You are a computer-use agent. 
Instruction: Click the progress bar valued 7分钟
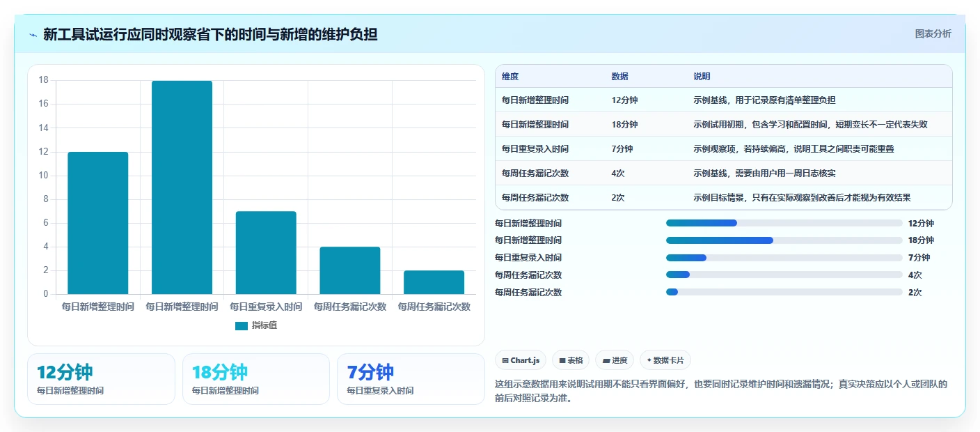point(784,258)
